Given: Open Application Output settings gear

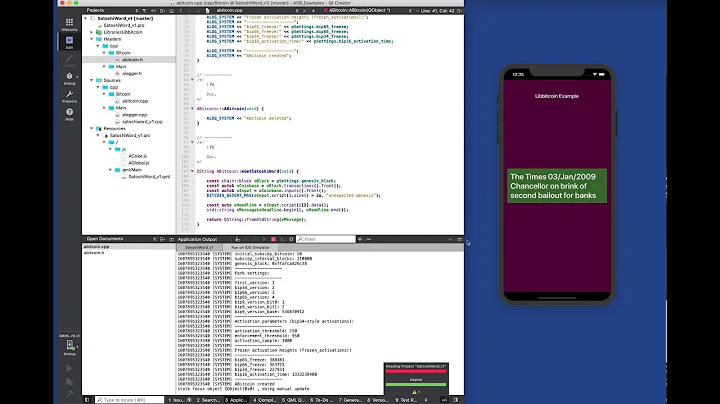Looking at the screenshot, I should coord(291,239).
